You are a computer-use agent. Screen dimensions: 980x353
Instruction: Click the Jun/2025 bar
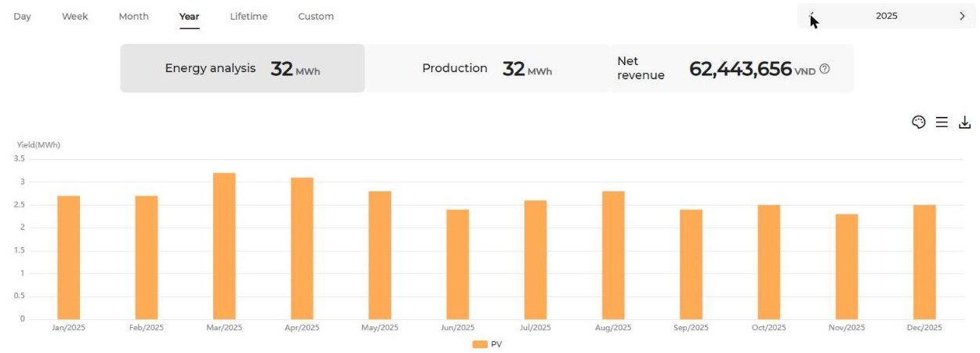tap(458, 264)
